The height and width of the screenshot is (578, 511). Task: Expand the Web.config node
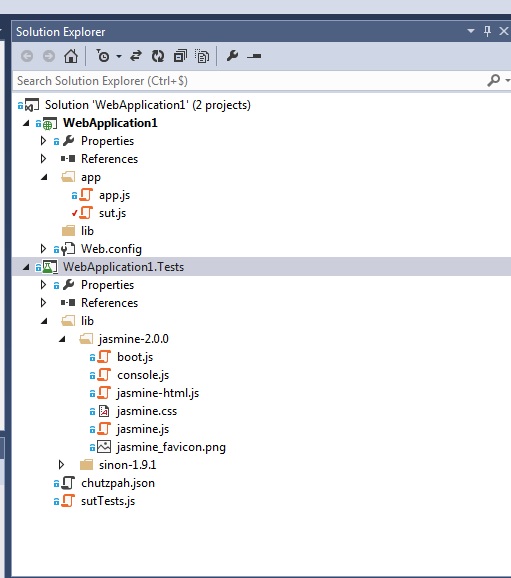coord(43,249)
